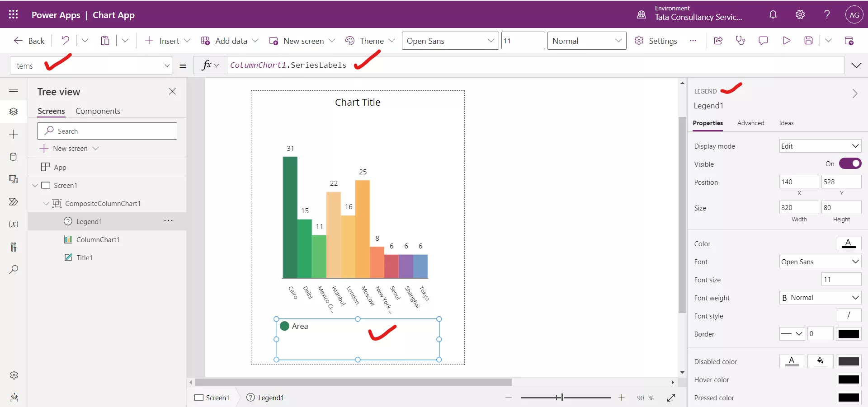Start Preview with the play icon
Viewport: 868px width, 407px height.
click(786, 41)
